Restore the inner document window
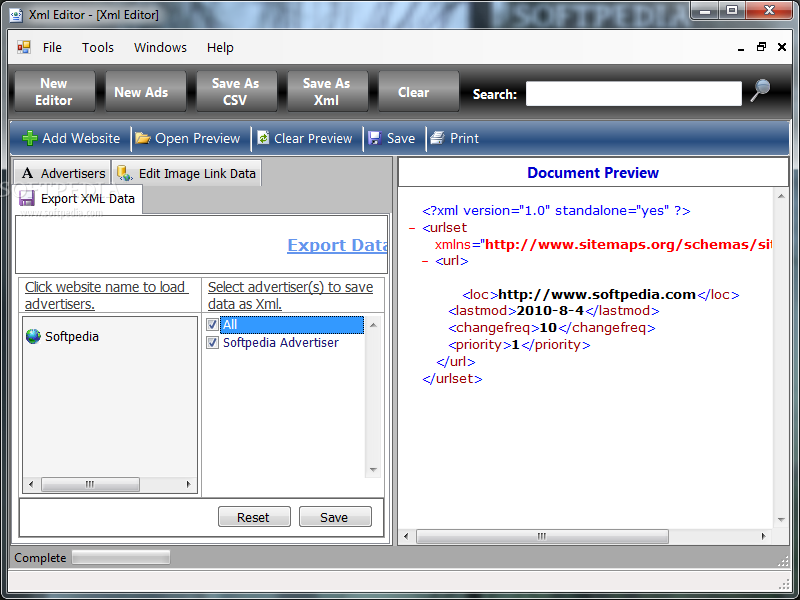800x600 pixels. [x=761, y=47]
